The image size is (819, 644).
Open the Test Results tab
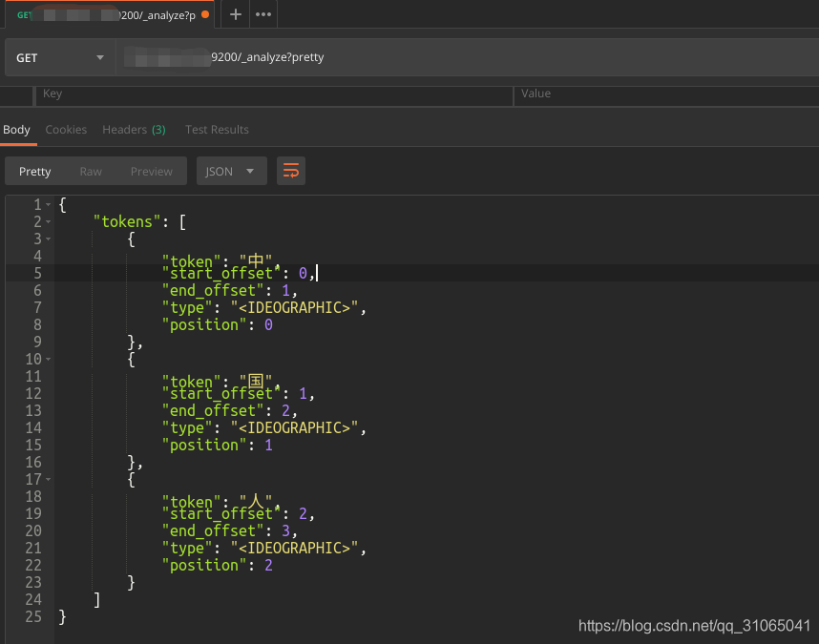(217, 130)
